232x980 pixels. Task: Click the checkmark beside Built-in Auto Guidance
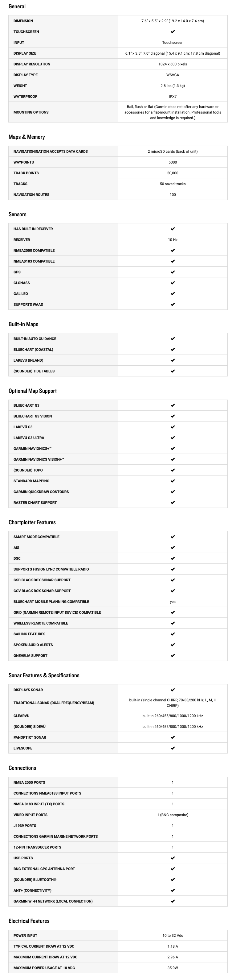[x=173, y=338]
